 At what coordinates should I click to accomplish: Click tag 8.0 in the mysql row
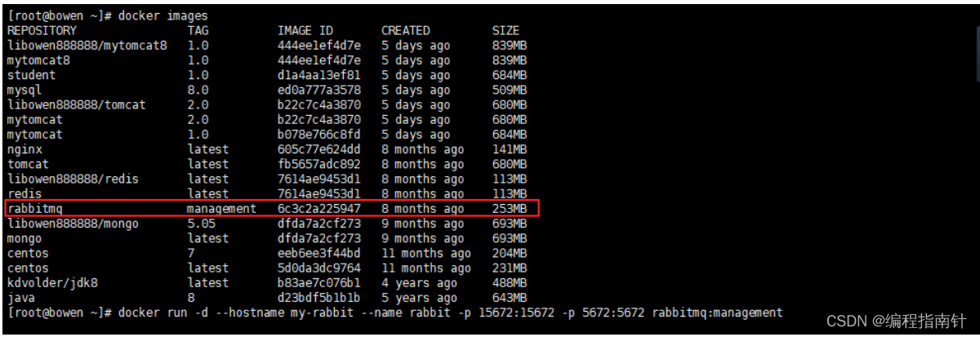coord(198,90)
